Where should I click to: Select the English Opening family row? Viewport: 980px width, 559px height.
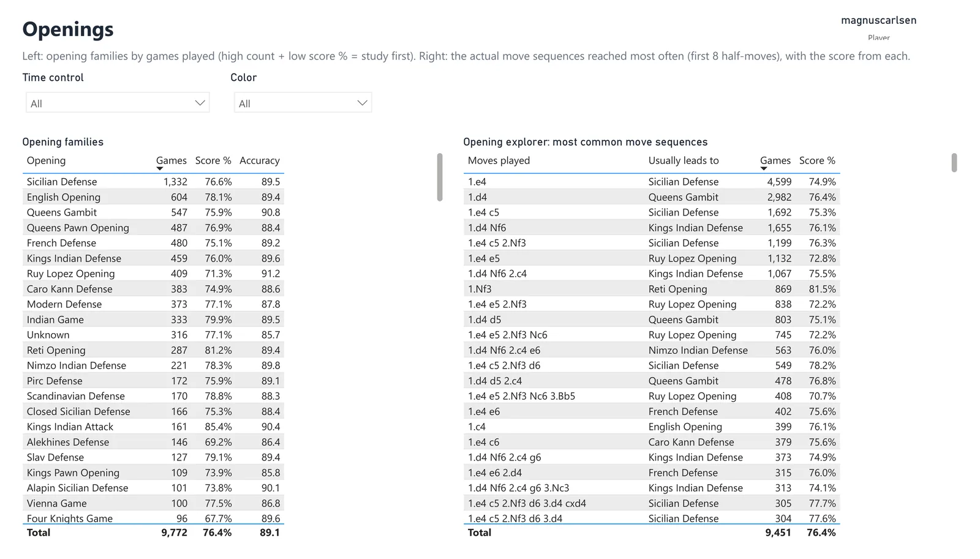tap(153, 197)
